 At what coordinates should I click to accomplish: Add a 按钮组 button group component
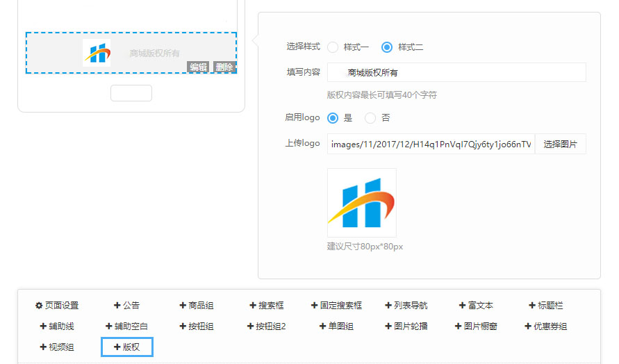tap(197, 326)
